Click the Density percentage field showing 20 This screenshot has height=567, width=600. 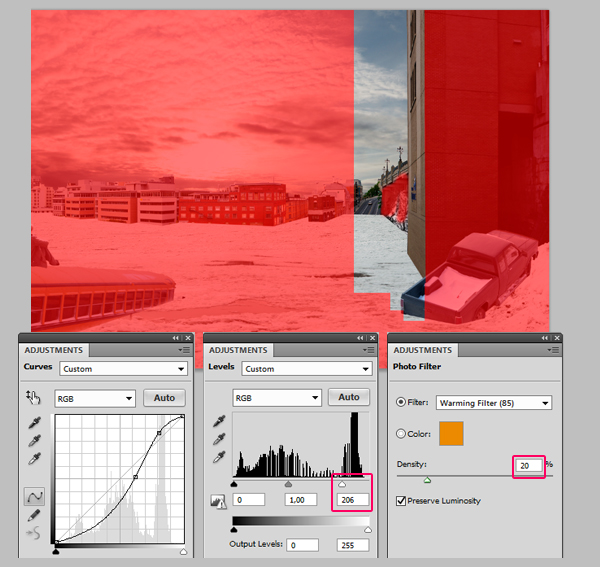(529, 466)
